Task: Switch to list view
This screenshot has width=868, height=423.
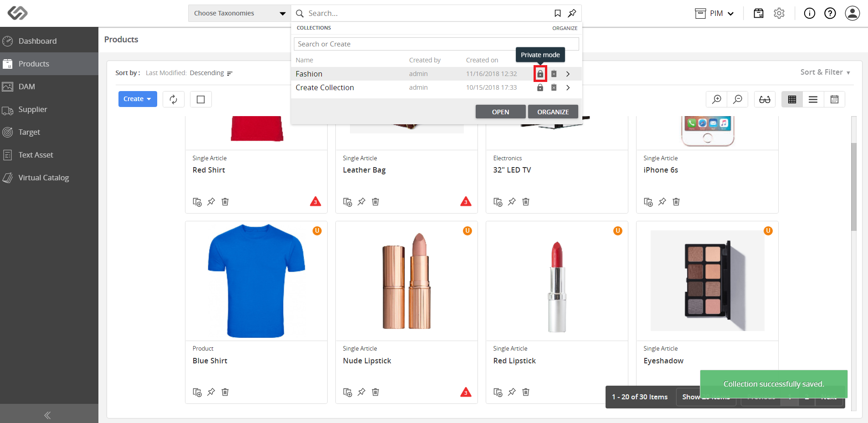Action: point(813,99)
